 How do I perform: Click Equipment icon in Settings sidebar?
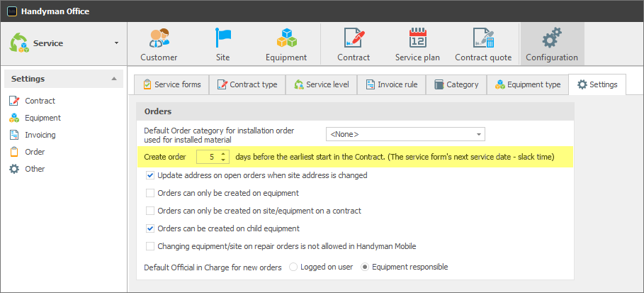(14, 118)
